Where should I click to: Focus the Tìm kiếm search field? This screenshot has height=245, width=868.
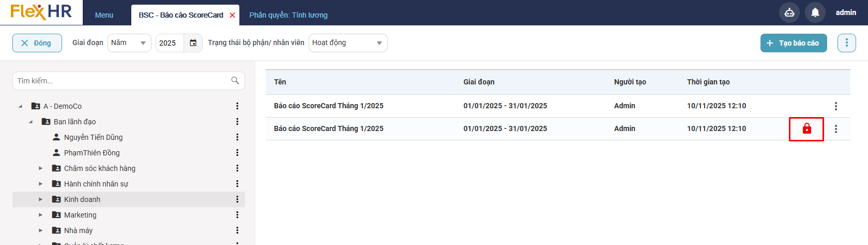[121, 81]
